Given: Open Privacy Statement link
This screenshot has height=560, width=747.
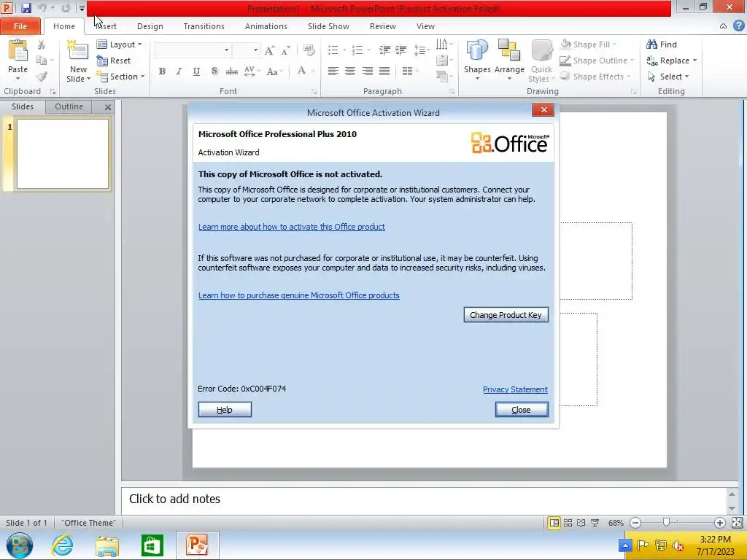Looking at the screenshot, I should point(515,389).
